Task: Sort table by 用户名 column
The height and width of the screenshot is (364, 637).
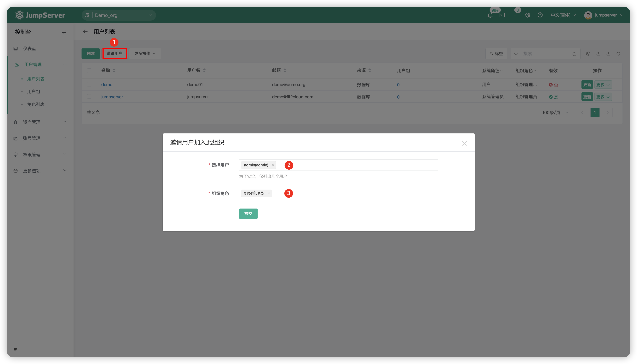Action: 204,70
